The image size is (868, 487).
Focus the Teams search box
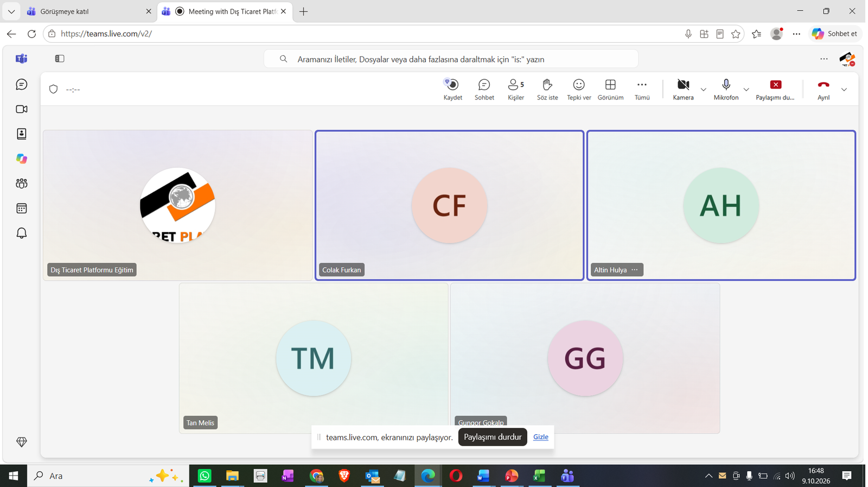coord(451,59)
